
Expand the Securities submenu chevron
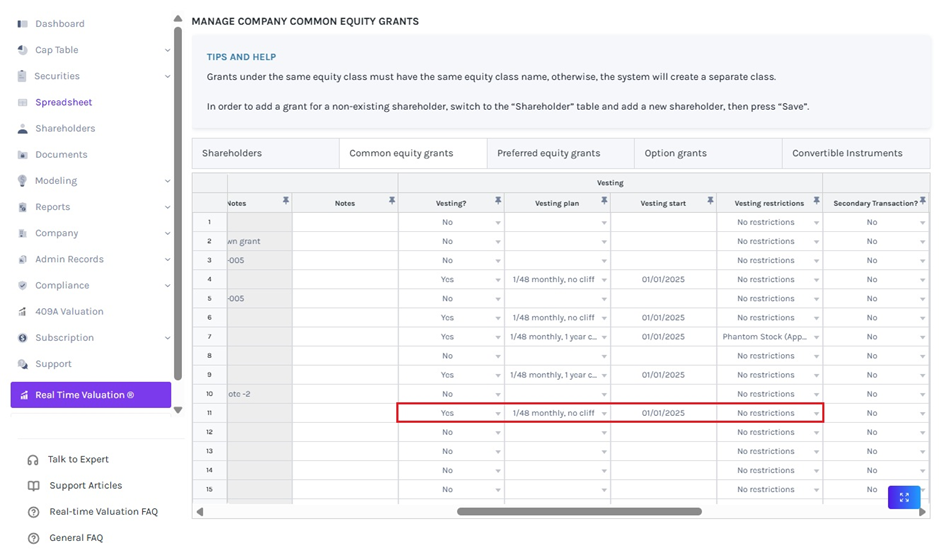point(167,76)
